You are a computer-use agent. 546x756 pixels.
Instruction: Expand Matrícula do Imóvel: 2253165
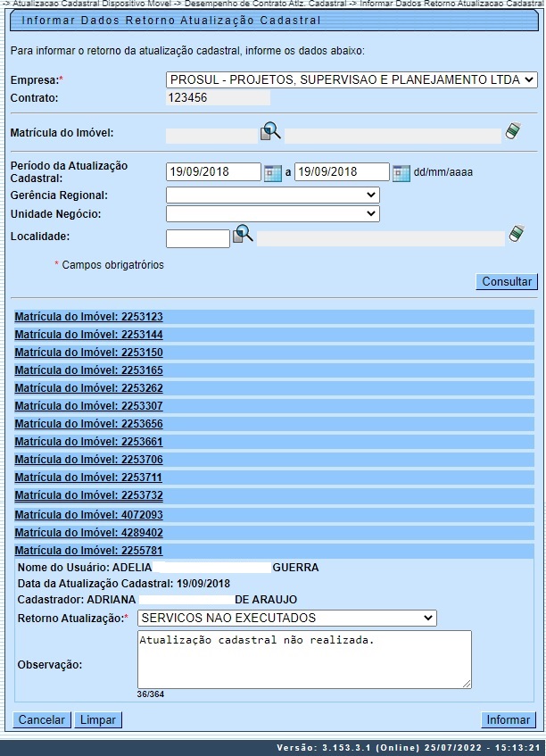(88, 370)
